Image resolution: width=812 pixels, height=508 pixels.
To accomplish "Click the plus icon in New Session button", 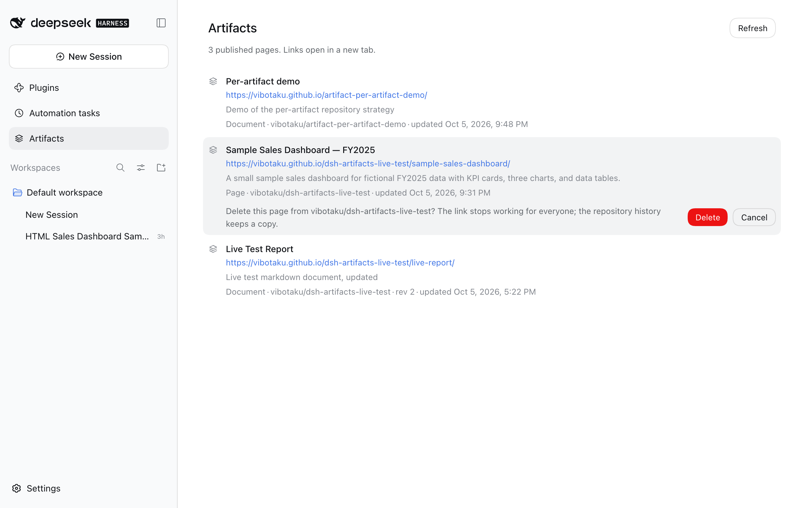I will point(60,57).
